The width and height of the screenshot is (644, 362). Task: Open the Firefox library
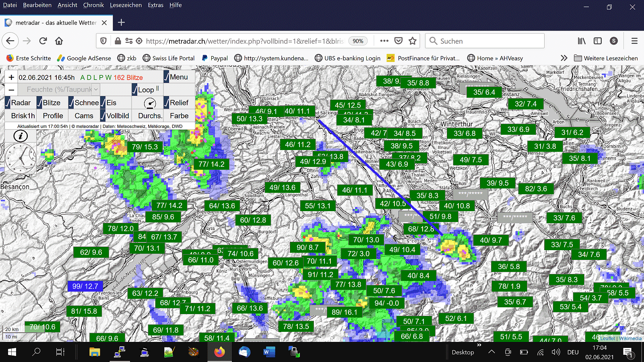[582, 41]
